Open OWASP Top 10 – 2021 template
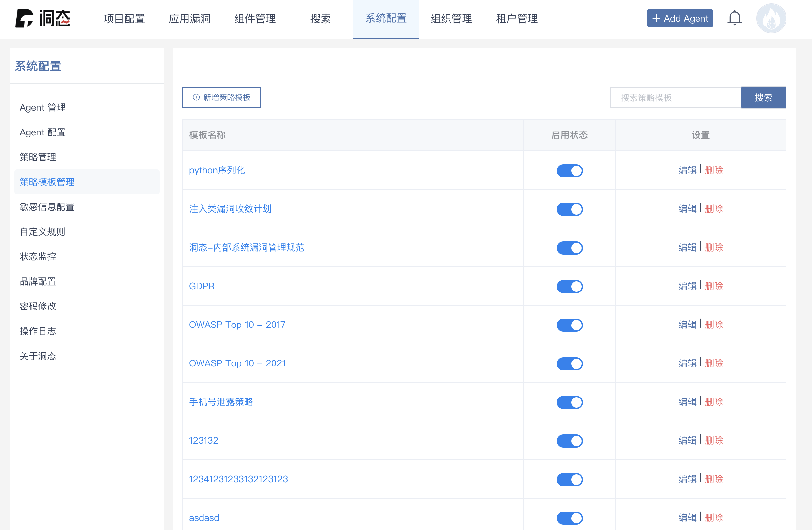Screen dimensions: 812x530 pos(238,363)
